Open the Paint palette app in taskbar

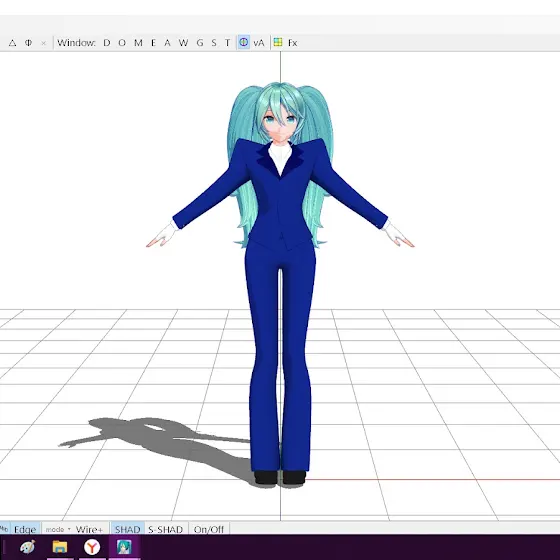coord(28,547)
